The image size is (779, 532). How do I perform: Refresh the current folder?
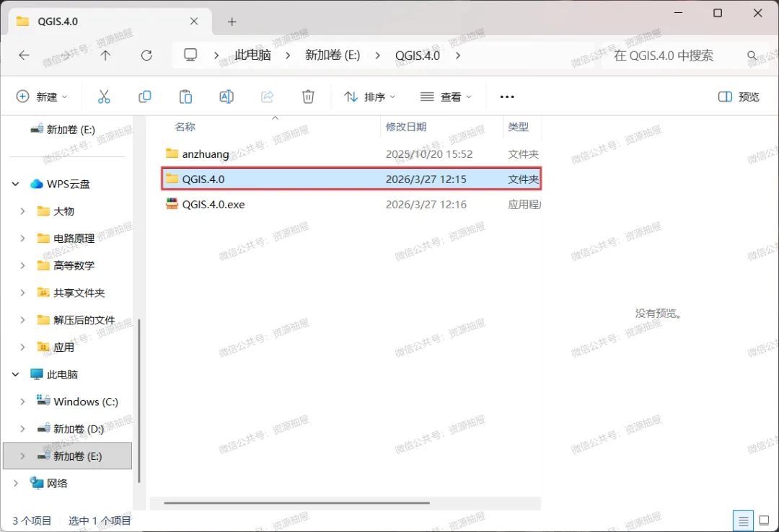point(146,55)
